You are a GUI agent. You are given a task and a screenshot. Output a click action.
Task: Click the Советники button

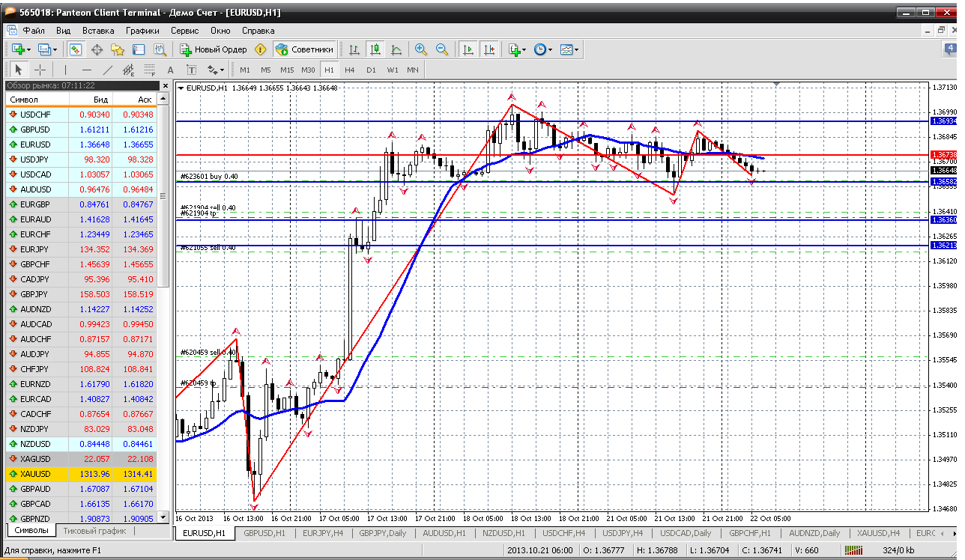point(304,49)
